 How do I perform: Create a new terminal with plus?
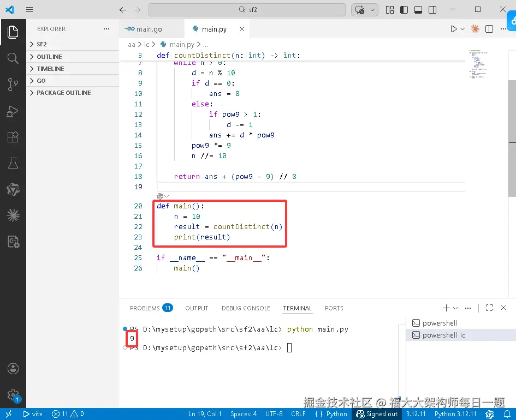pos(446,308)
